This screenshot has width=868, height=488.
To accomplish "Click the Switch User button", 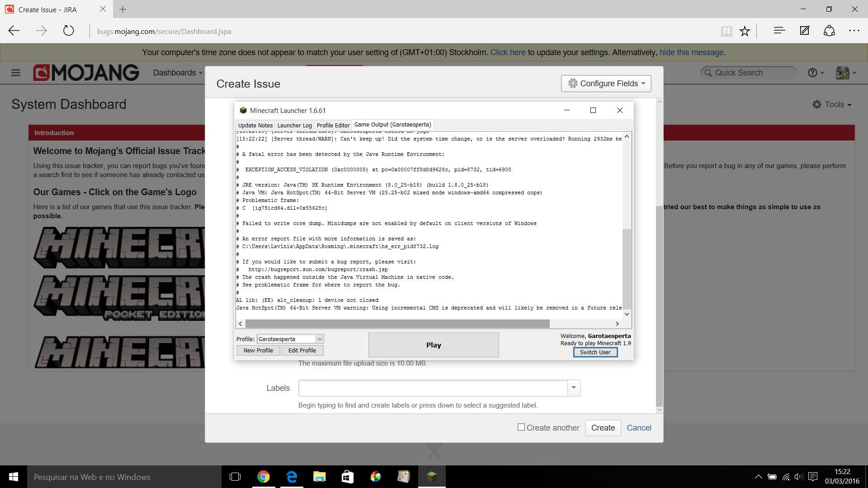I will 595,352.
